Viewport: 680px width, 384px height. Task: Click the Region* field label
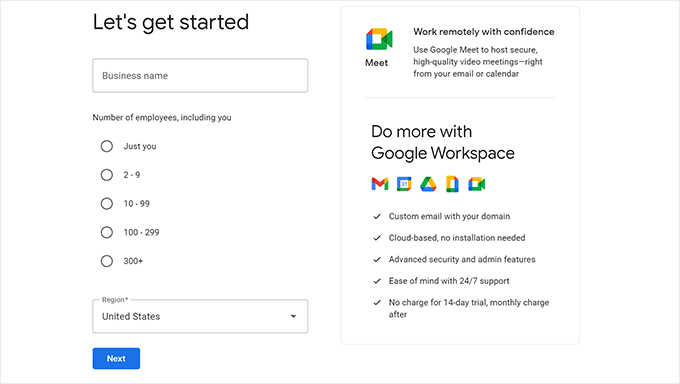pyautogui.click(x=115, y=300)
